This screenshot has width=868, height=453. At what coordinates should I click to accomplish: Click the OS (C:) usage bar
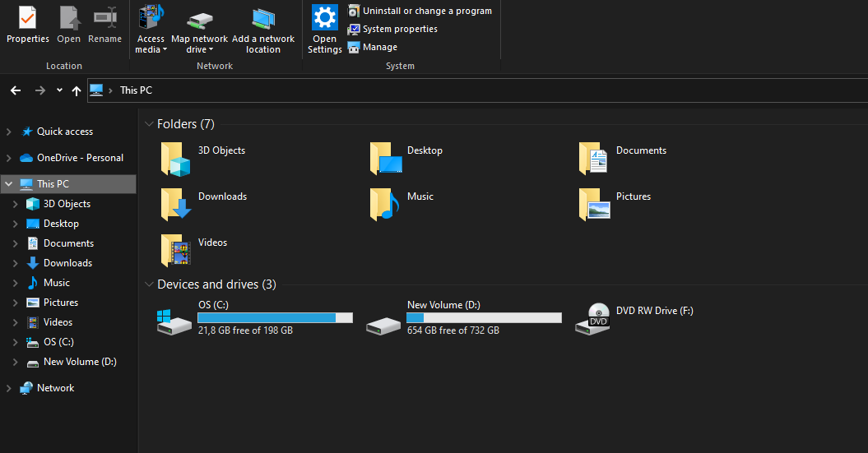click(275, 317)
